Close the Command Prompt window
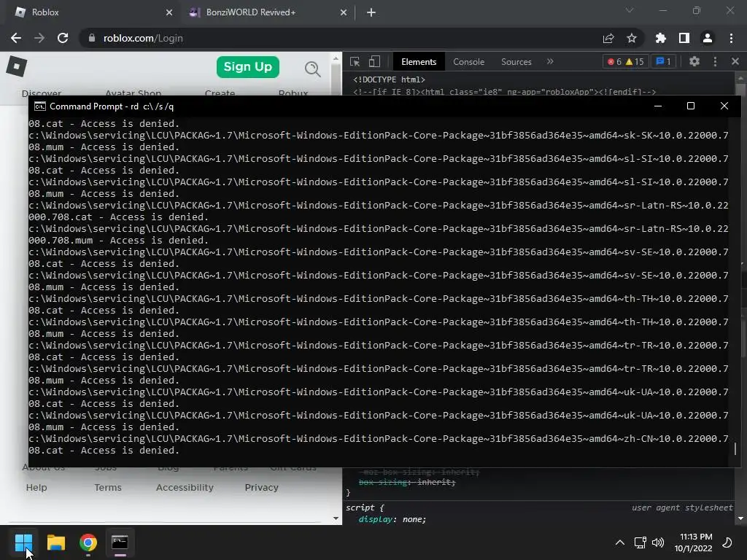747x560 pixels. pos(724,106)
